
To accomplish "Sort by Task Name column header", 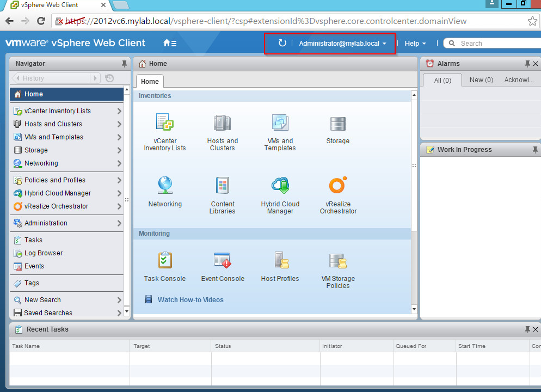I will click(x=69, y=346).
